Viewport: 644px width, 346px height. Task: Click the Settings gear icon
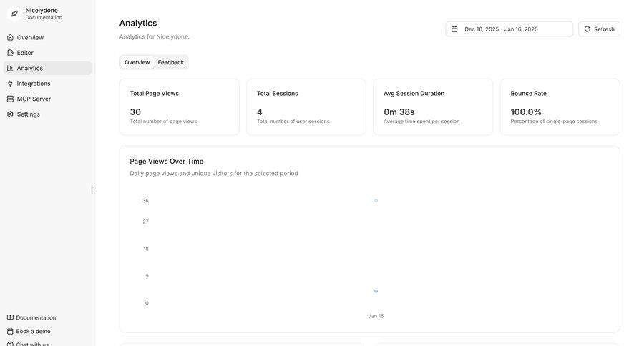[x=10, y=114]
